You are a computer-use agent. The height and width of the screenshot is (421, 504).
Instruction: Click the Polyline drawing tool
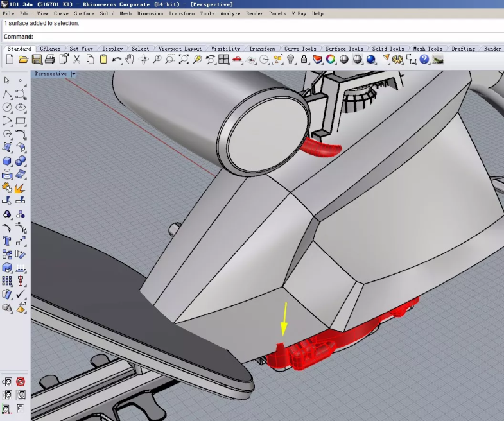(x=7, y=94)
